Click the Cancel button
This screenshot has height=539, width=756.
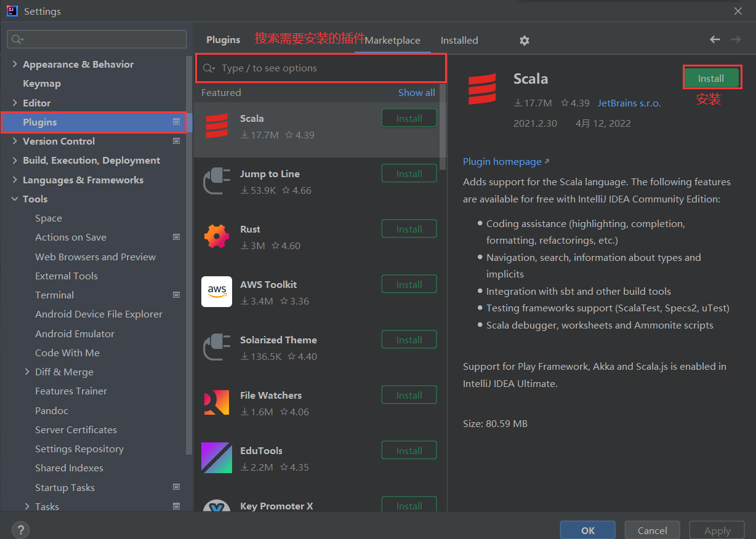click(x=652, y=530)
